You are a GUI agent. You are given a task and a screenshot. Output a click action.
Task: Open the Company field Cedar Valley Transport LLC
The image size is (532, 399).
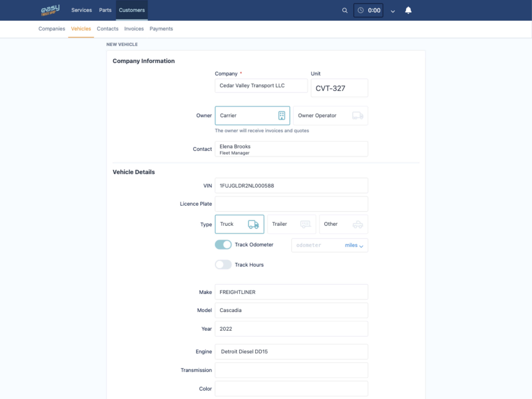[x=261, y=86]
